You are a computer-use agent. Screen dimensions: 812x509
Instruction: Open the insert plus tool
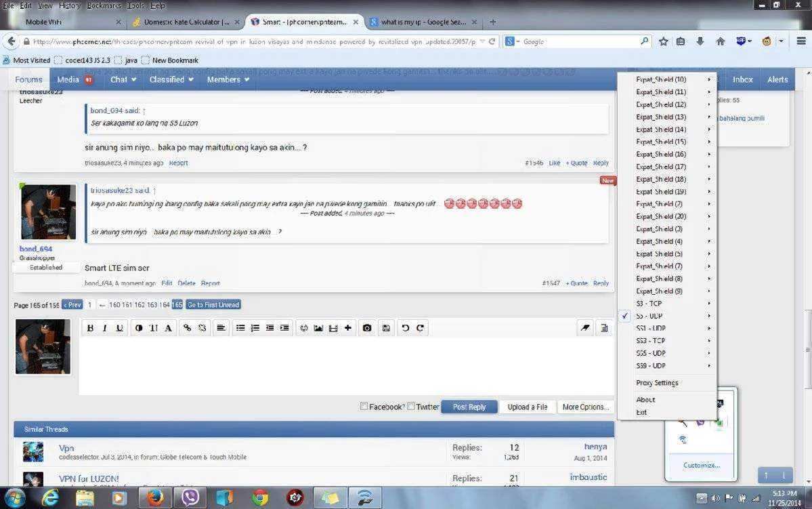coord(348,328)
